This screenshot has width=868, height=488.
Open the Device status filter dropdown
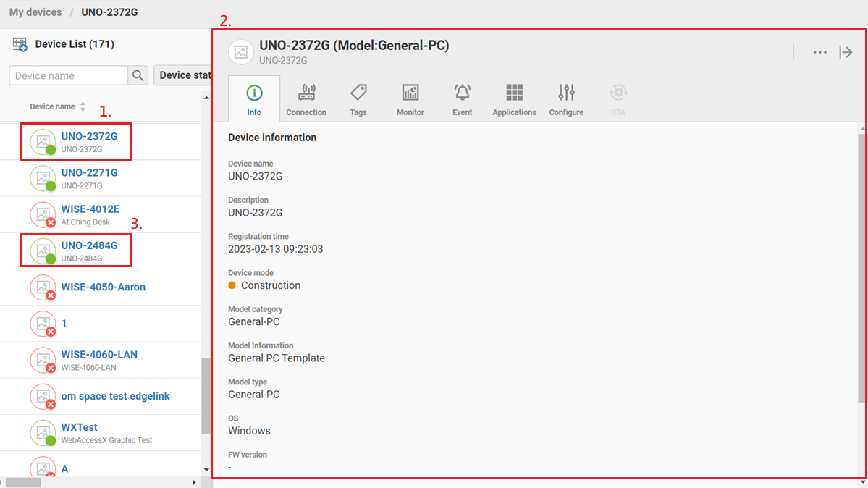click(184, 75)
